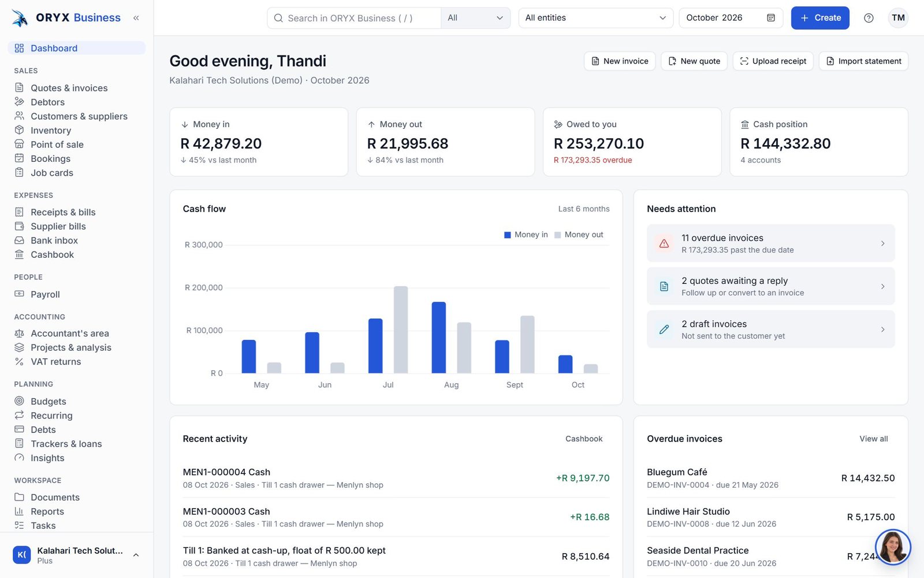Go to Payroll in the sidebar
This screenshot has width=924, height=578.
coord(77,294)
